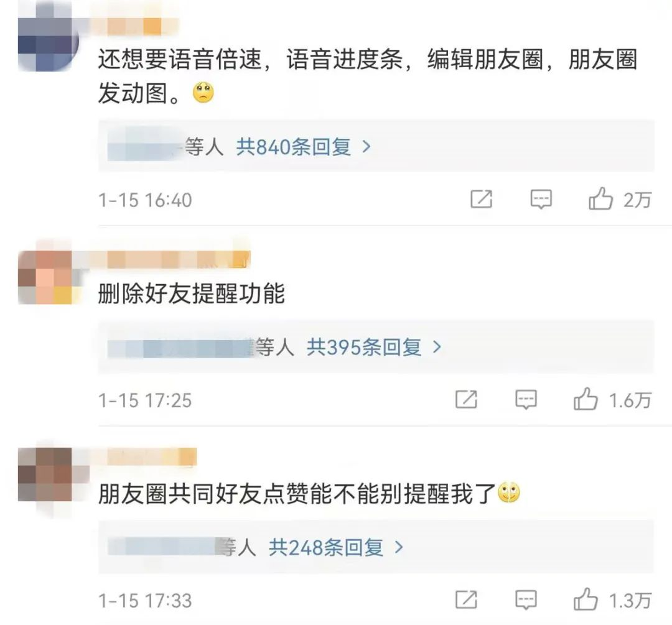Screen dimensions: 672x625
Task: Reply to the comment posted at 1-15 16:40
Action: (x=541, y=199)
